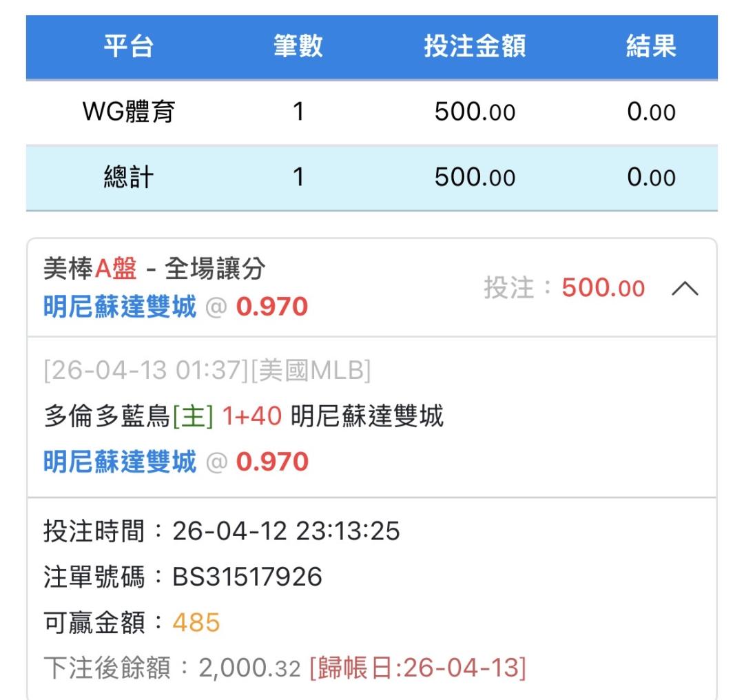744x700 pixels.
Task: Collapse the bet details chevron arrow
Action: click(685, 290)
